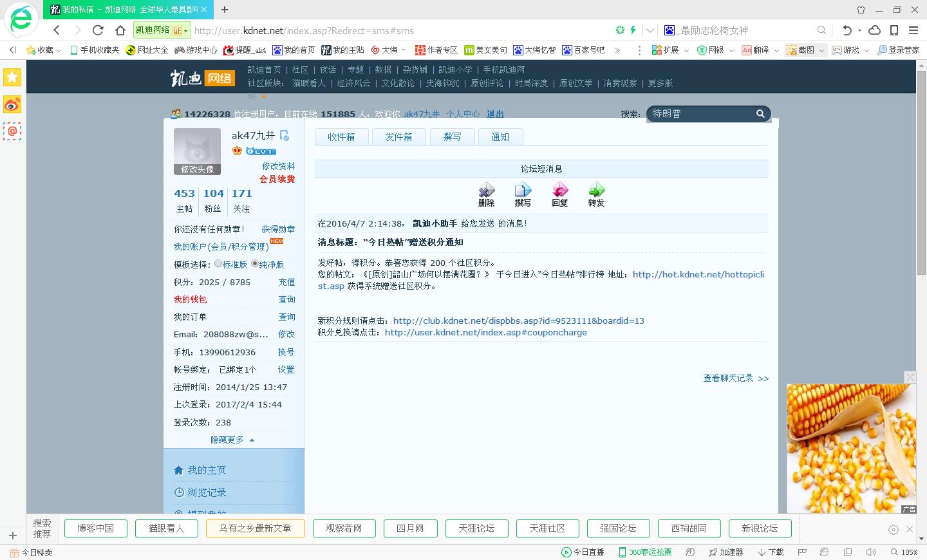Open search recommendation settings gear

point(893,529)
